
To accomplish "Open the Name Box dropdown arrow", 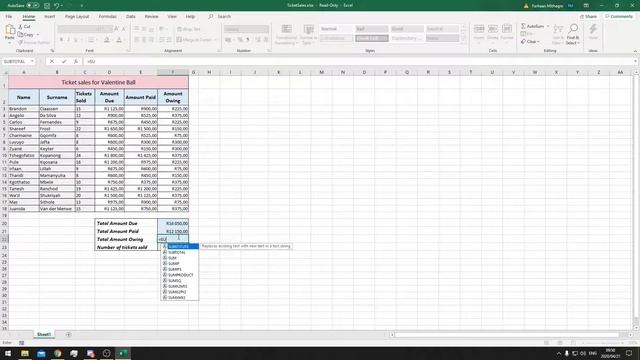I will [x=32, y=61].
